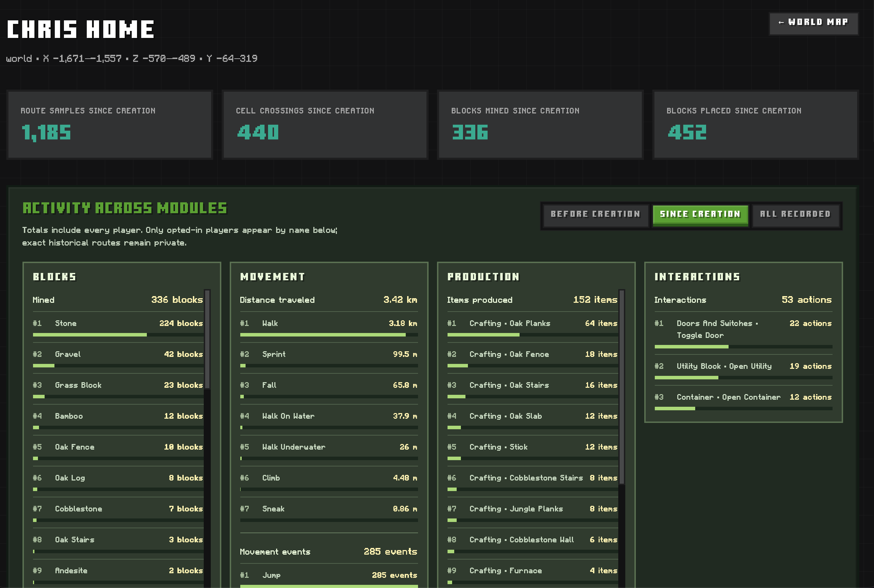Select Doors And Switches Toggle Door row
The image size is (874, 588).
click(x=743, y=333)
